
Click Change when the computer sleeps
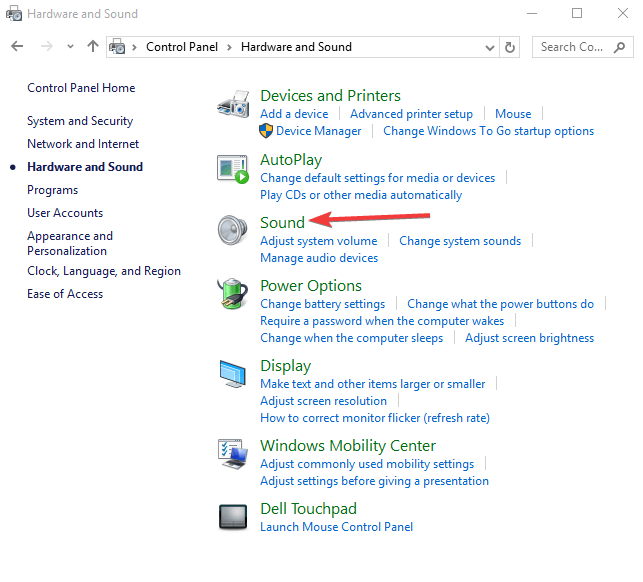click(351, 338)
